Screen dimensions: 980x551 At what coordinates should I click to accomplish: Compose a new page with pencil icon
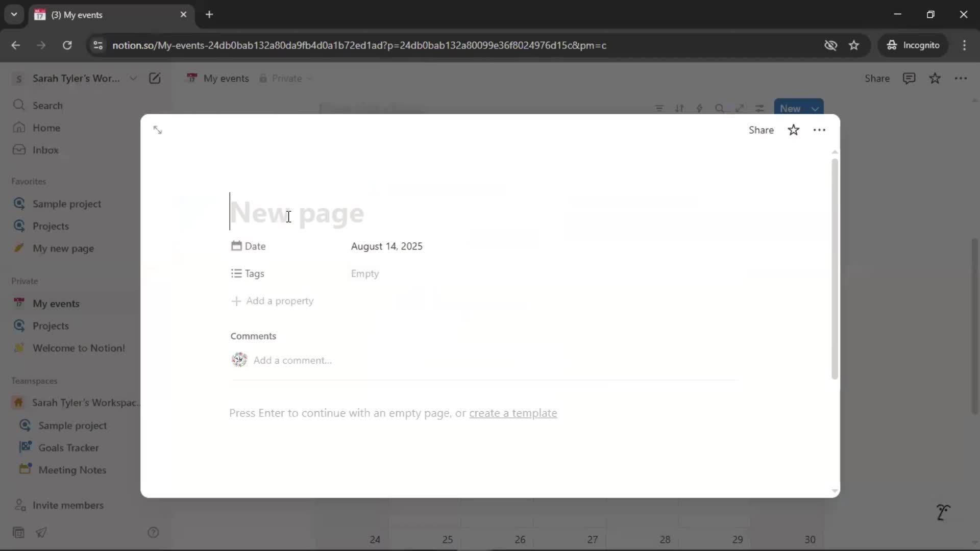(155, 79)
